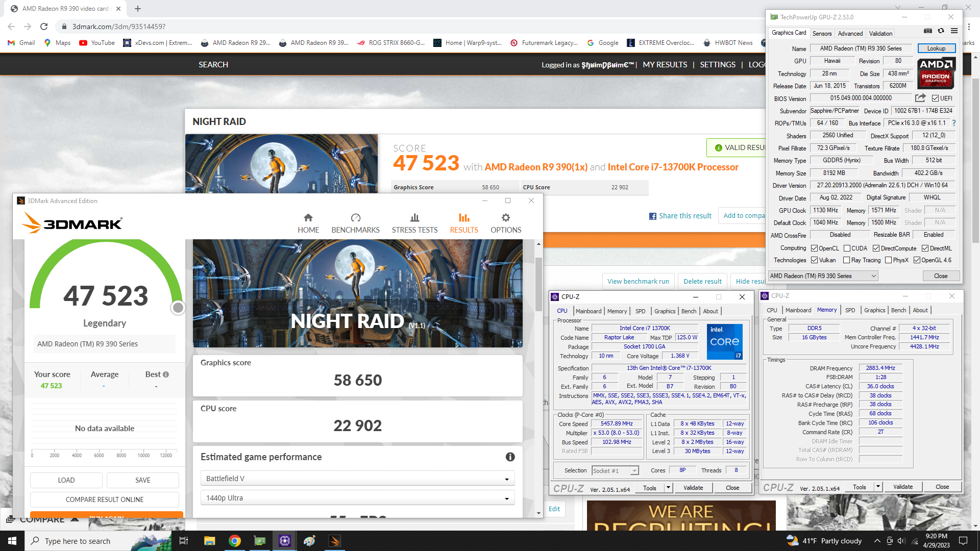Open the GPU-Z hamburger menu
The height and width of the screenshot is (551, 980).
(x=954, y=31)
